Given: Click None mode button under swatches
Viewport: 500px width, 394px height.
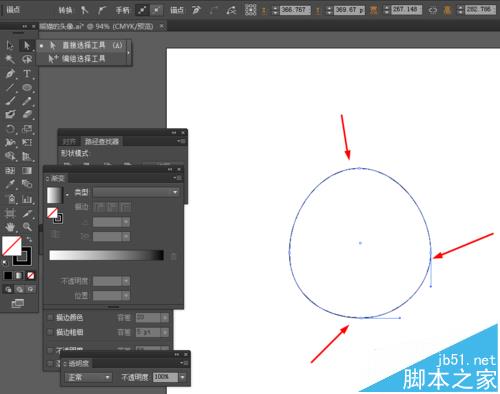Looking at the screenshot, I should tap(30, 275).
